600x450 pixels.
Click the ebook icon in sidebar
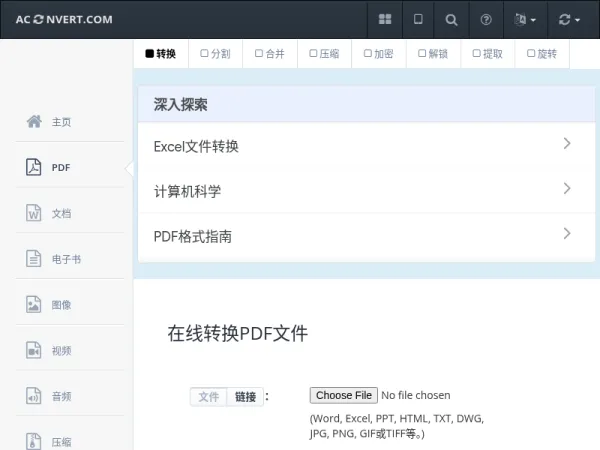click(x=34, y=258)
